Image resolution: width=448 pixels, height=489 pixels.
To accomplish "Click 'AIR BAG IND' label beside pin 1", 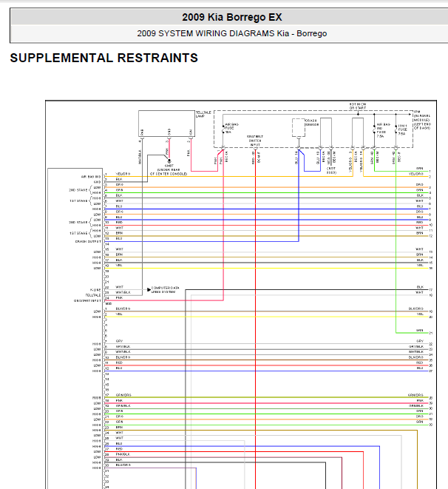I will click(x=91, y=177).
